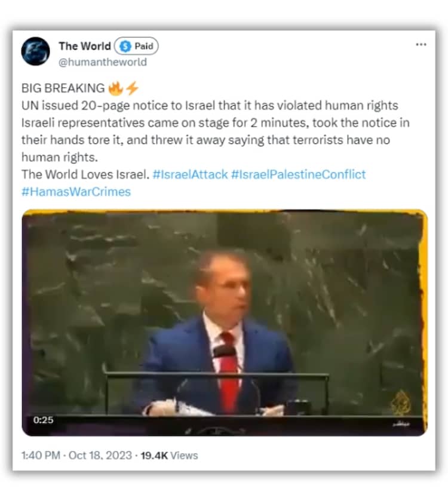View the 19.4K Views count

169,455
